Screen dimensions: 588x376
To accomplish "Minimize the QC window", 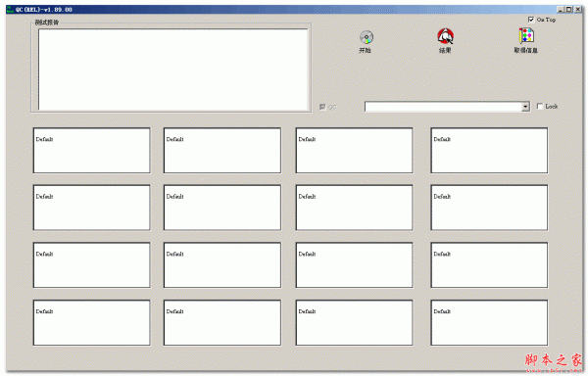I will coord(561,10).
